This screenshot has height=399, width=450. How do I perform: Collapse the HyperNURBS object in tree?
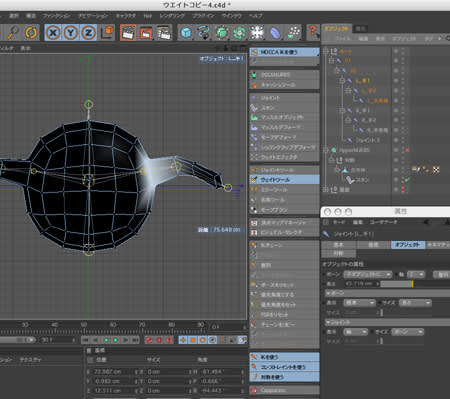(326, 150)
